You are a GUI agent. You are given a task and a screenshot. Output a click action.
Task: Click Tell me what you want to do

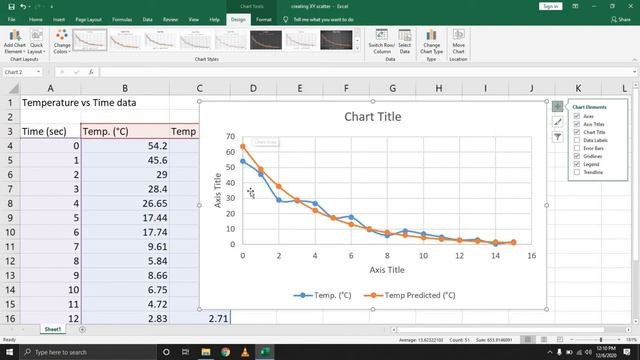[x=323, y=20]
